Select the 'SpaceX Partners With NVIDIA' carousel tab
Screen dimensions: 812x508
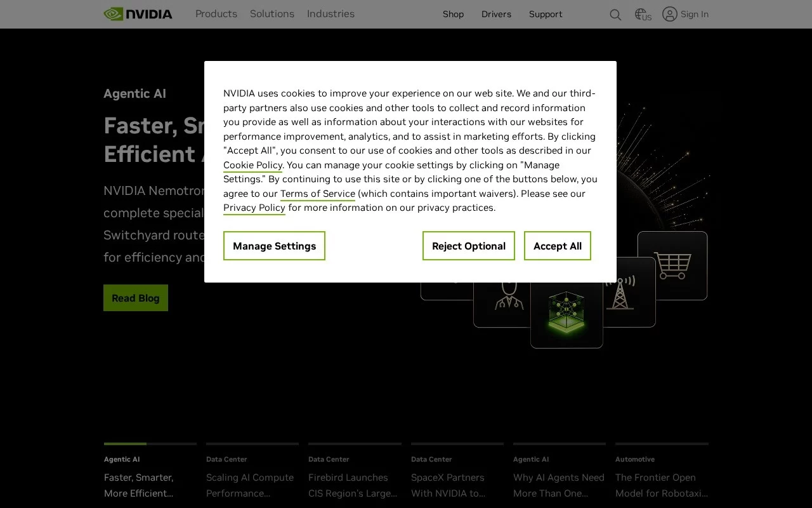coord(457,472)
